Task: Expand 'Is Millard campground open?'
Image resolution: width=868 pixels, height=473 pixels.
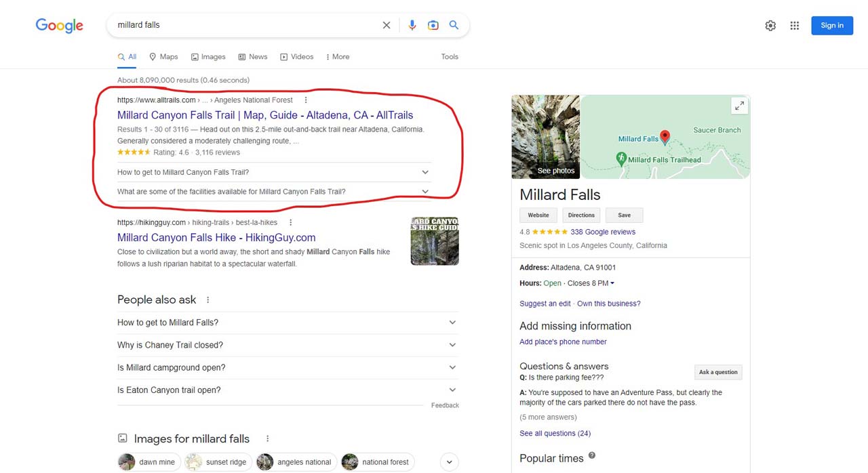Action: point(288,367)
